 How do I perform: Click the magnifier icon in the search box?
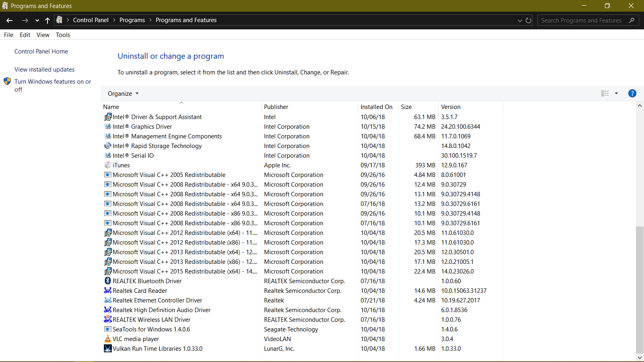tap(632, 20)
